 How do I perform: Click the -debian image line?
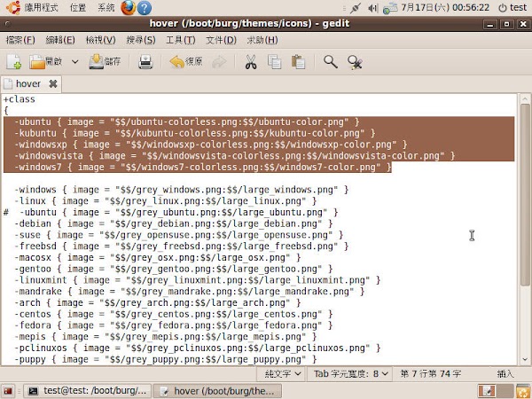point(174,224)
